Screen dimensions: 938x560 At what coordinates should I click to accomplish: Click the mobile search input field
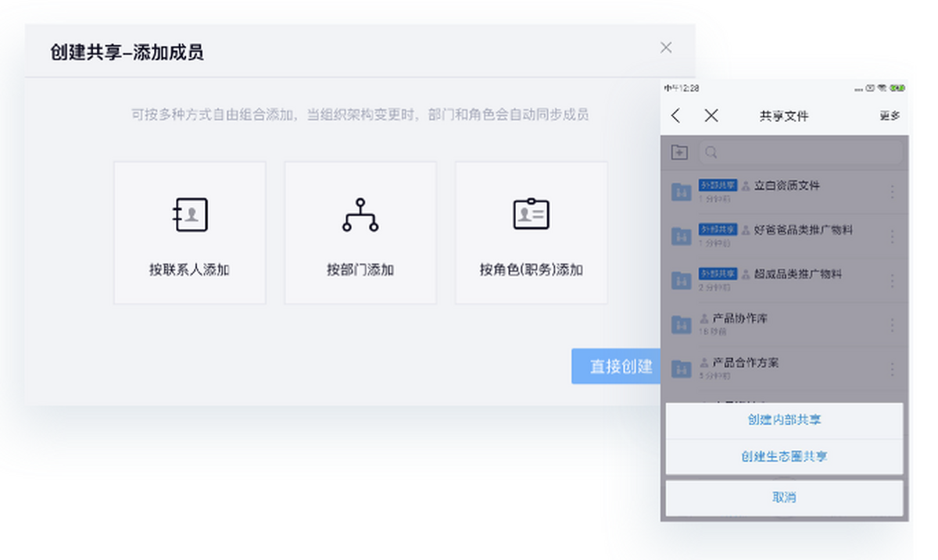[x=800, y=153]
